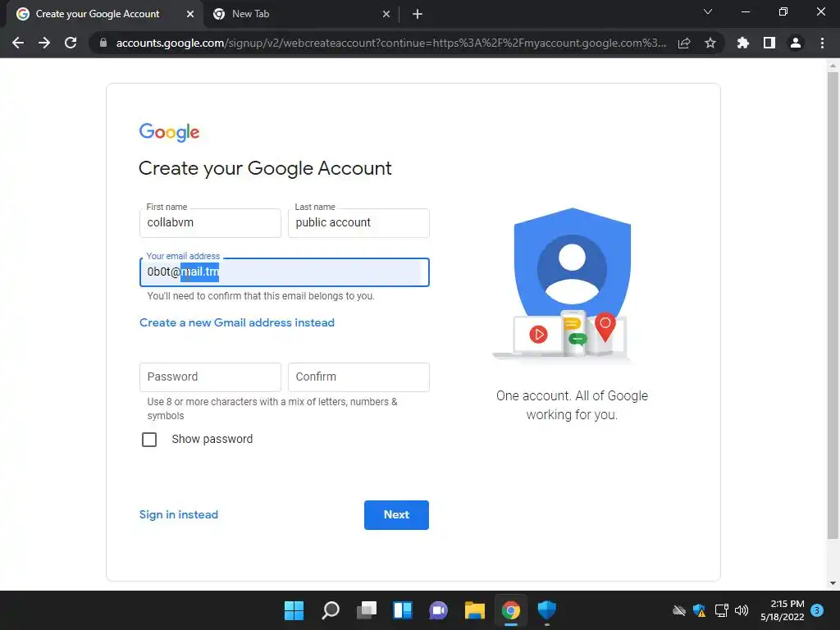
Task: Go back to the previous page
Action: pos(18,43)
